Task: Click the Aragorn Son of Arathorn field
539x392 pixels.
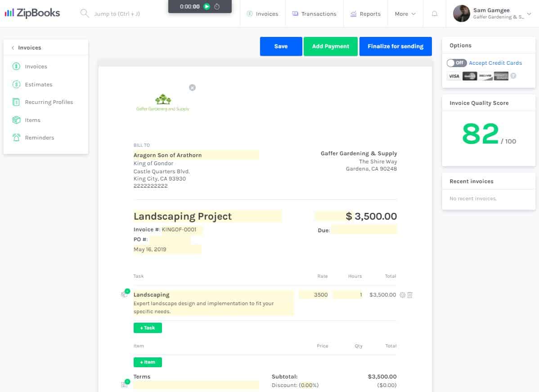Action: click(196, 155)
